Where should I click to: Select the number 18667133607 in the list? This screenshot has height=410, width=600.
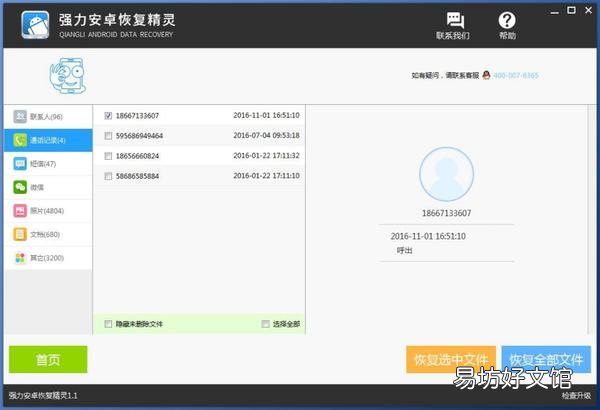[x=137, y=116]
